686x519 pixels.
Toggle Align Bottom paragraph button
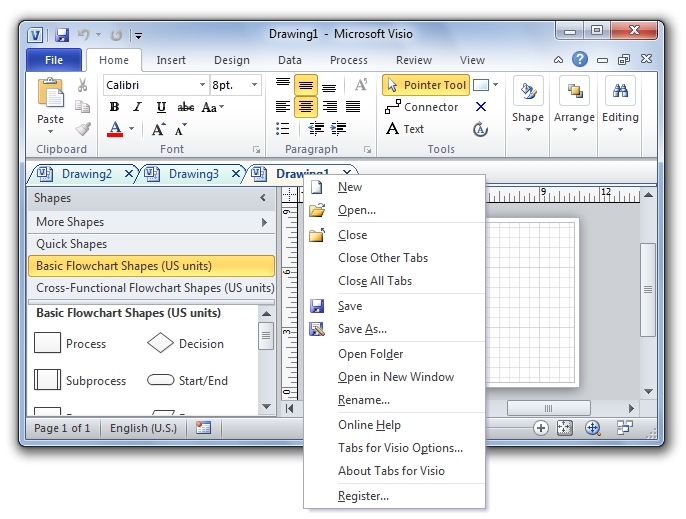coord(329,86)
